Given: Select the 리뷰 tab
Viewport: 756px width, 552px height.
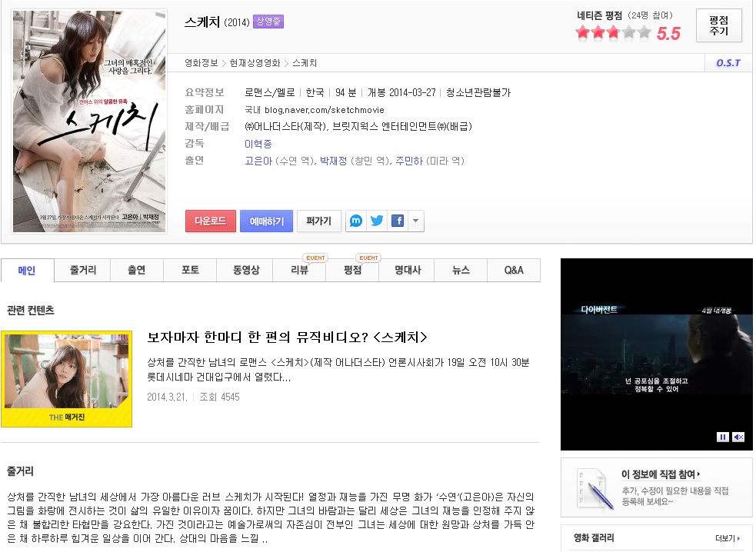Looking at the screenshot, I should [x=299, y=270].
